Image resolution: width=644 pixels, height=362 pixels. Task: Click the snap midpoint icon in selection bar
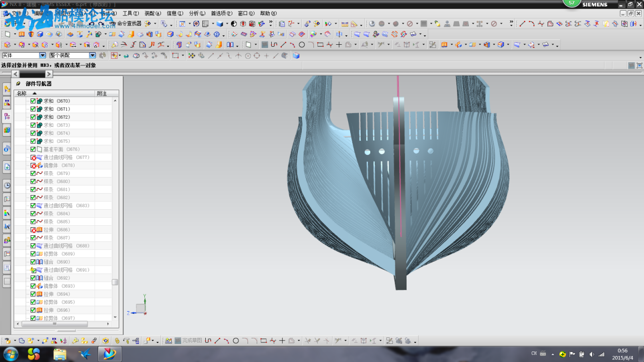tap(220, 55)
